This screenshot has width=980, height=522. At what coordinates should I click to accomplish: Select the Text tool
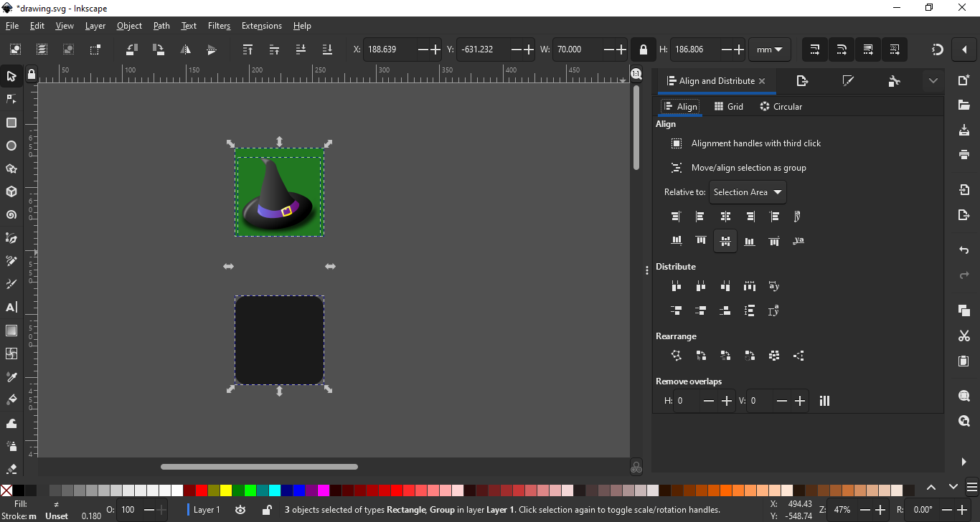(11, 307)
